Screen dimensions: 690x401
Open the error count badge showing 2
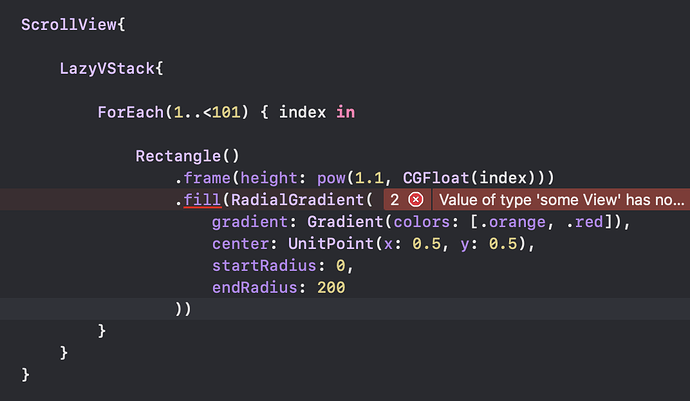coord(407,200)
